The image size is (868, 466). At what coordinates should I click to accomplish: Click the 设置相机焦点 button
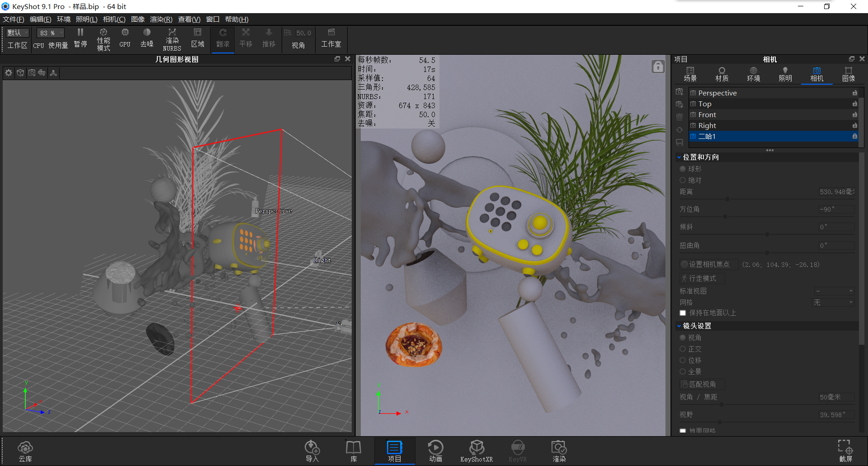point(708,264)
